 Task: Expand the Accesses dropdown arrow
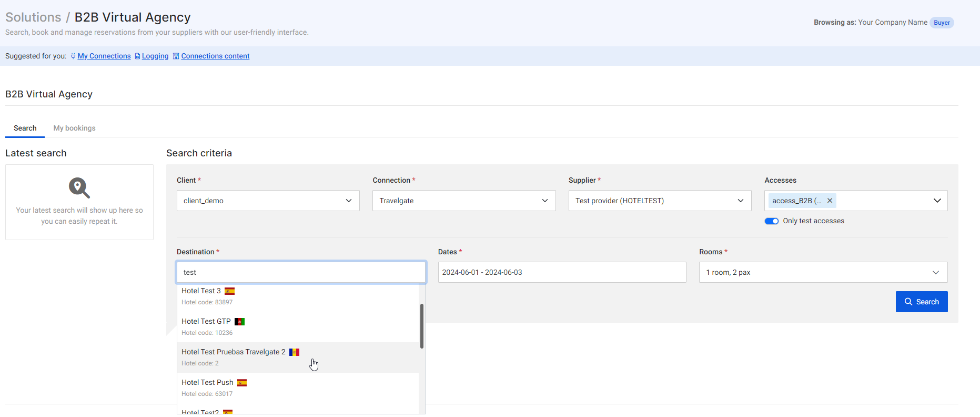point(937,201)
